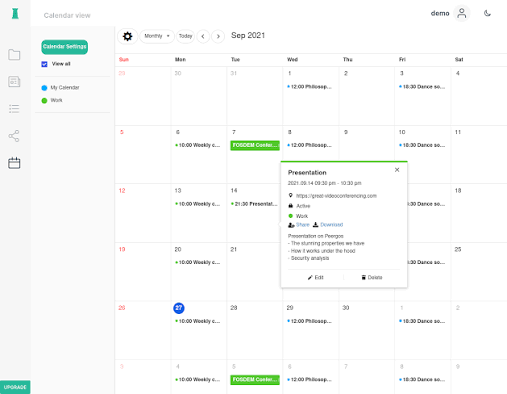Open the newsfeed icon in sidebar
Image resolution: width=507 pixels, height=394 pixels.
click(14, 82)
